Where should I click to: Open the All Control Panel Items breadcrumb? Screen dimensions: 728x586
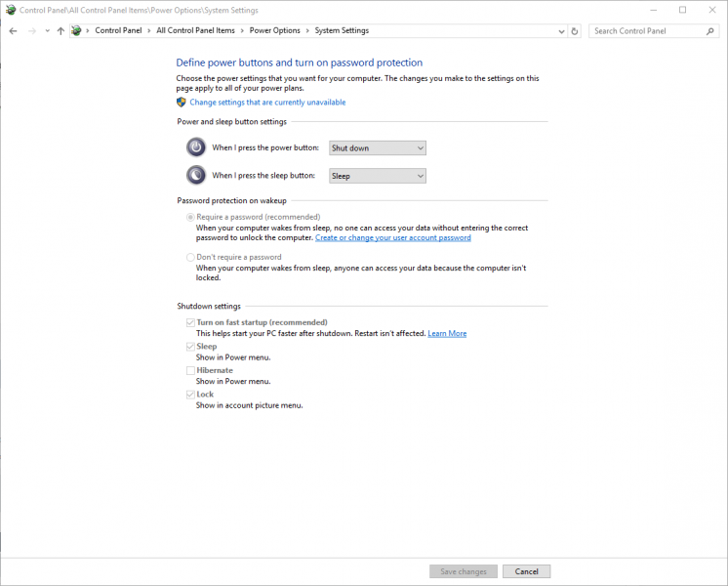click(195, 30)
